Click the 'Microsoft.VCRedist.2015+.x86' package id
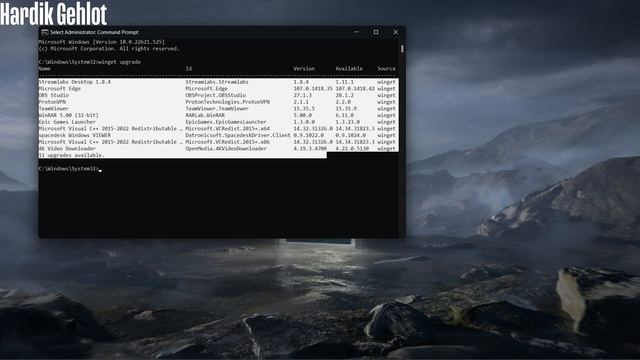Screen dimensions: 640x360 pyautogui.click(x=228, y=142)
